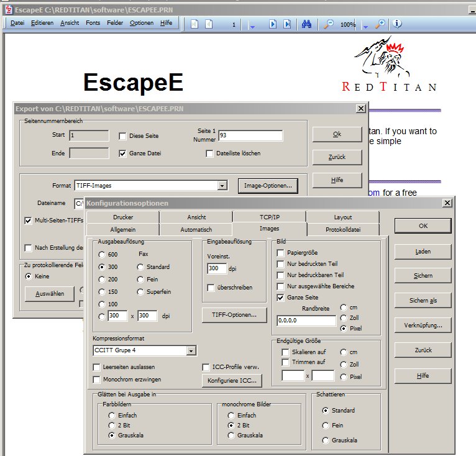Click the Konfiguriere ICC... button
Image resolution: width=476 pixels, height=456 pixels.
232,380
